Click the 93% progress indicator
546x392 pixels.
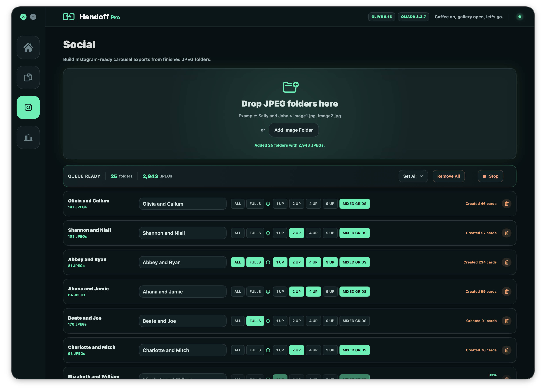pos(492,375)
